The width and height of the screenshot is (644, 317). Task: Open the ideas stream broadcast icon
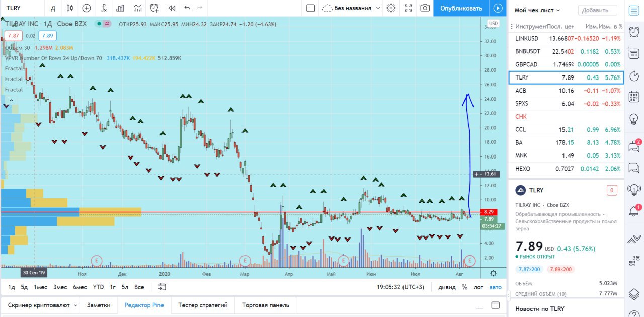(634, 189)
